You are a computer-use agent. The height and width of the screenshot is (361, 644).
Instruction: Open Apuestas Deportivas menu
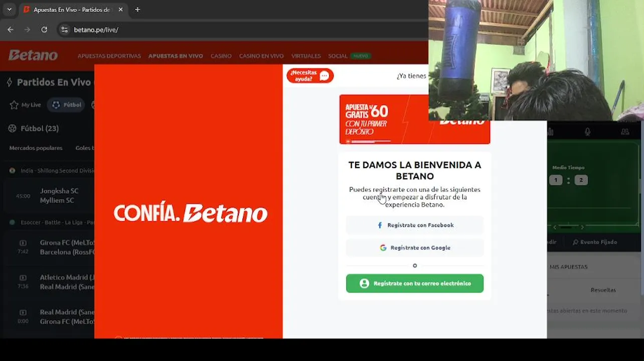click(x=109, y=56)
